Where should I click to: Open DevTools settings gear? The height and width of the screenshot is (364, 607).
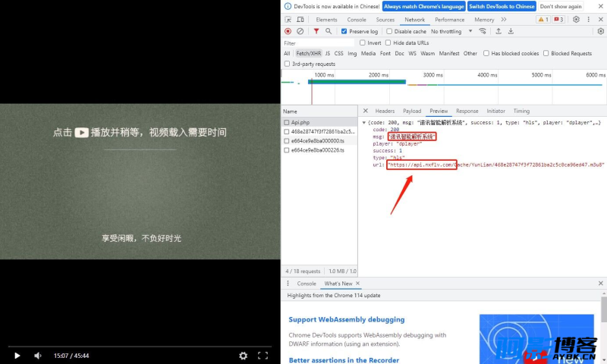pos(576,20)
